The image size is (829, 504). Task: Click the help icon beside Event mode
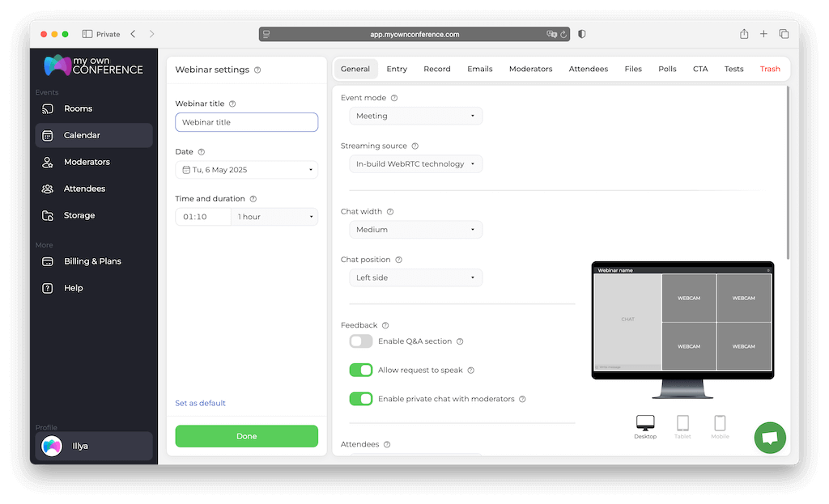tap(394, 98)
